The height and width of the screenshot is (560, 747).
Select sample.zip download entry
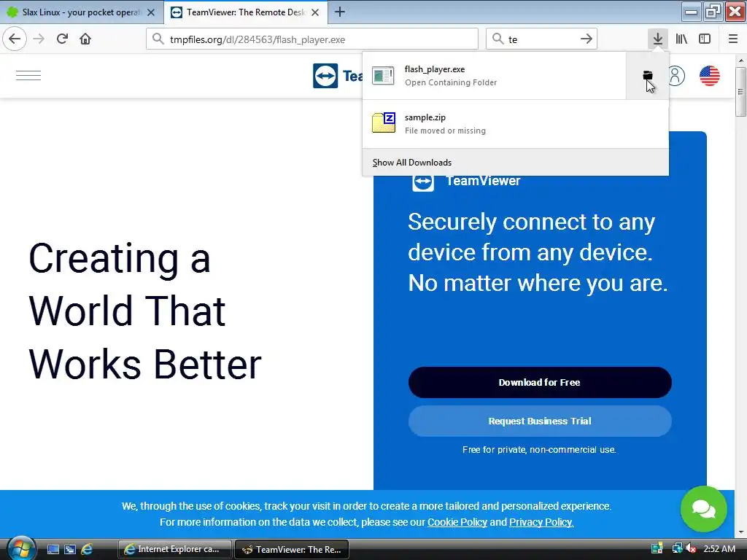point(516,123)
